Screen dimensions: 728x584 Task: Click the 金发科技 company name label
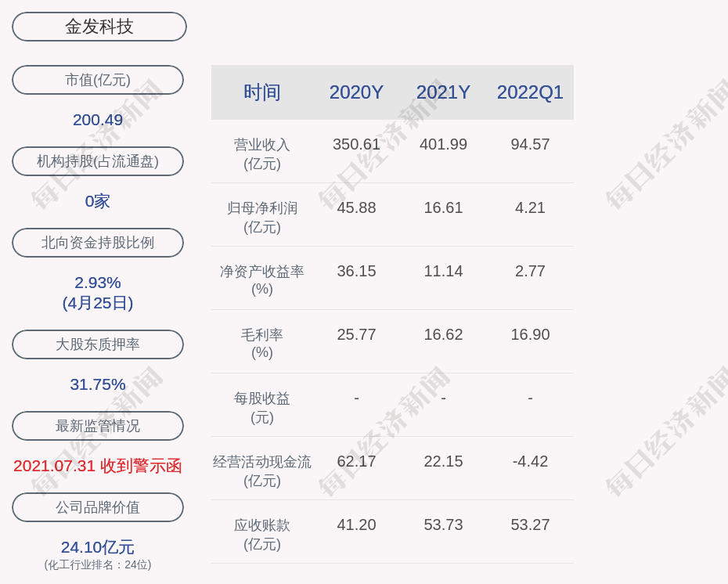[x=99, y=27]
